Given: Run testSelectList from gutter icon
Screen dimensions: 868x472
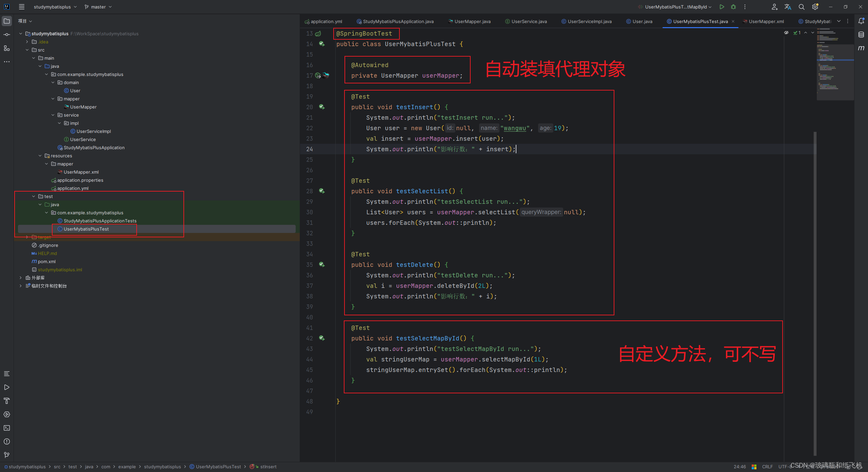Looking at the screenshot, I should coord(322,191).
